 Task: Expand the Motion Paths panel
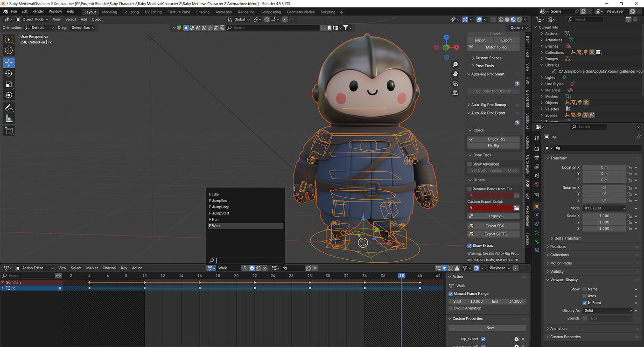(x=560, y=263)
